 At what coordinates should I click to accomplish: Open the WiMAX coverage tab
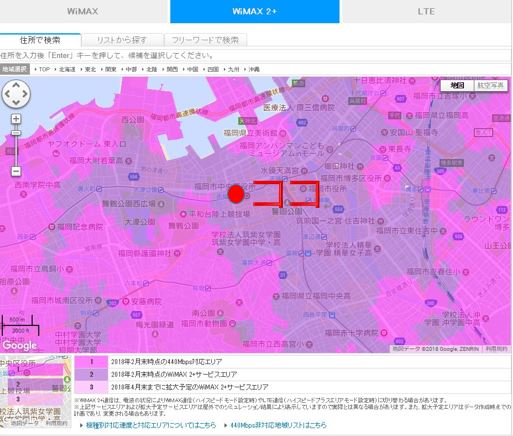83,11
